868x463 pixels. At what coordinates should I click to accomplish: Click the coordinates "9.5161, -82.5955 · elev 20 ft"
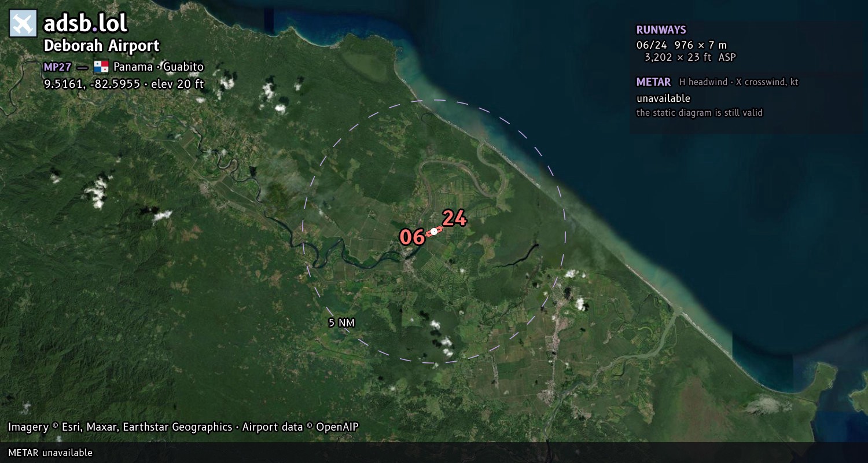(124, 84)
